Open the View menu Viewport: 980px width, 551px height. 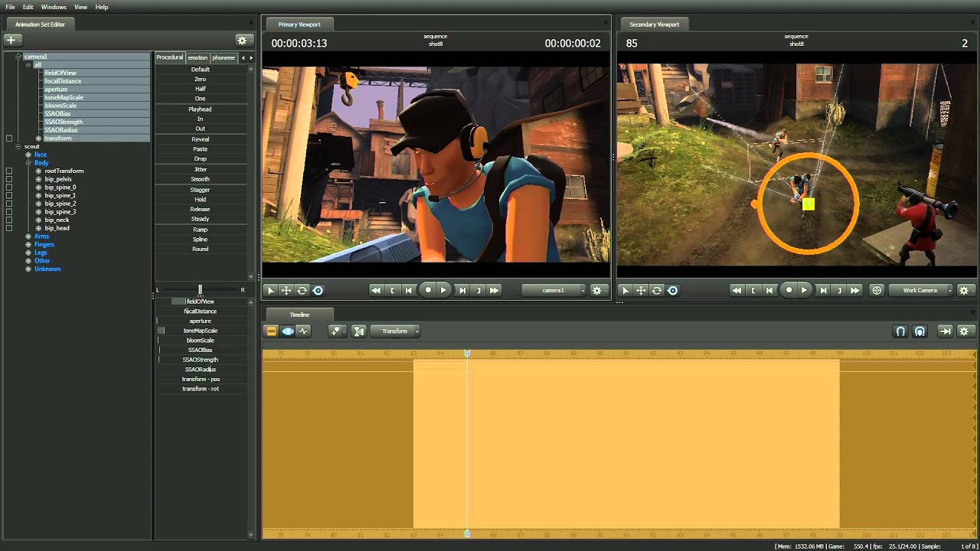tap(80, 7)
